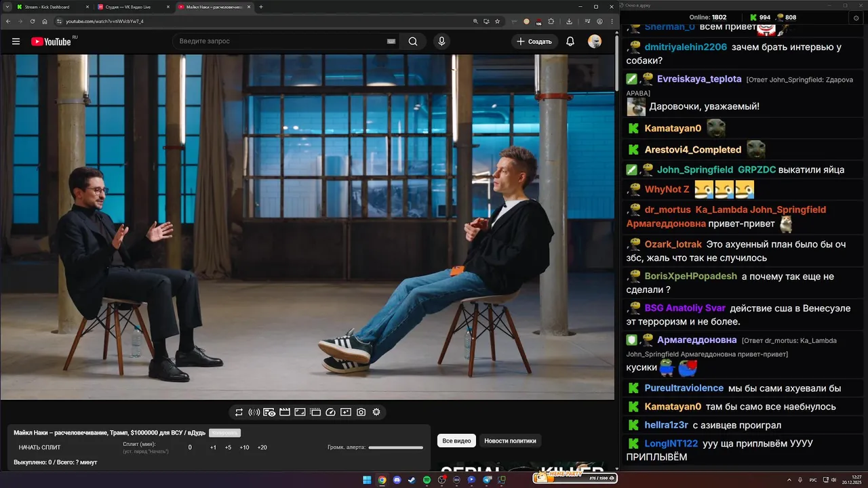This screenshot has width=868, height=488.
Task: Open chat user Evreiskaya_teplota
Action: point(699,79)
